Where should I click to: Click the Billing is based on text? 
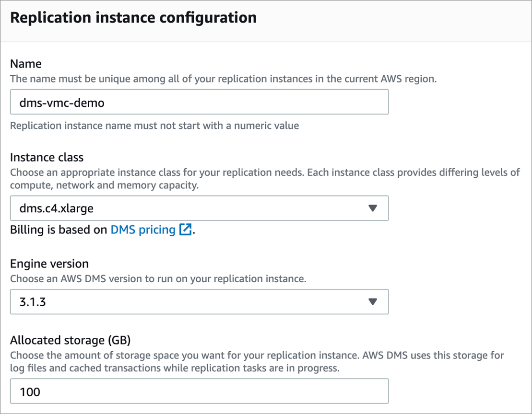(58, 230)
